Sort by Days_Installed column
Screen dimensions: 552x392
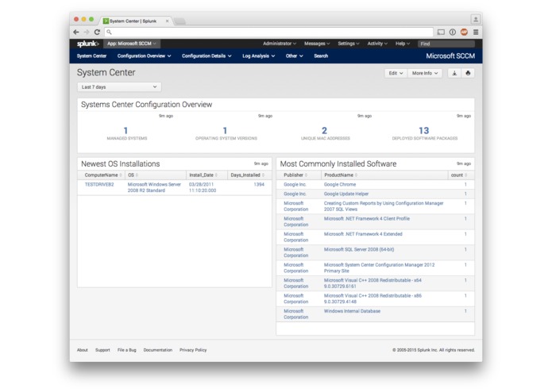pyautogui.click(x=248, y=175)
